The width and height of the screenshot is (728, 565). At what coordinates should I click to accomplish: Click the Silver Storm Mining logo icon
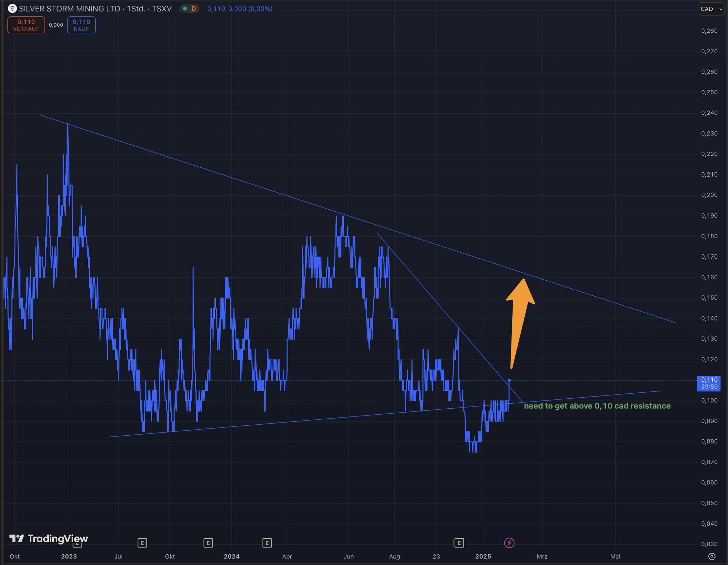coord(12,9)
